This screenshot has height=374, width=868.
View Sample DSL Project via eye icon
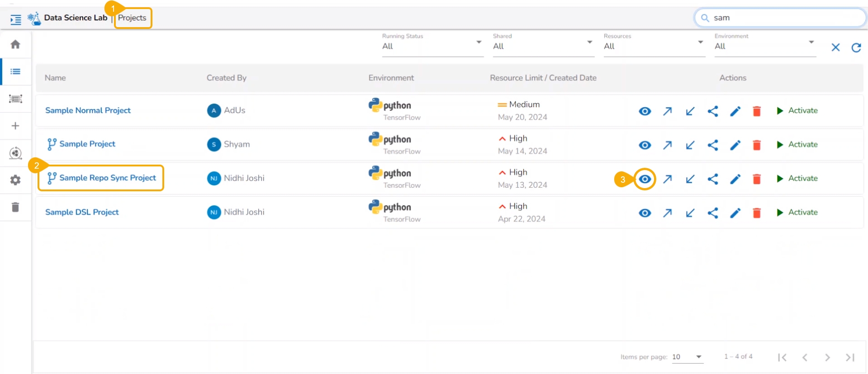tap(645, 213)
